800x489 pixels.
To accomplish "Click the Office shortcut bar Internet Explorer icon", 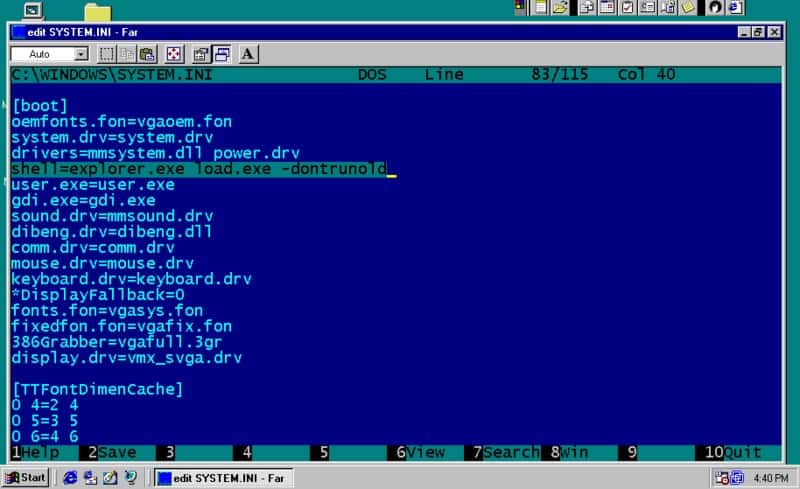I will coord(735,7).
